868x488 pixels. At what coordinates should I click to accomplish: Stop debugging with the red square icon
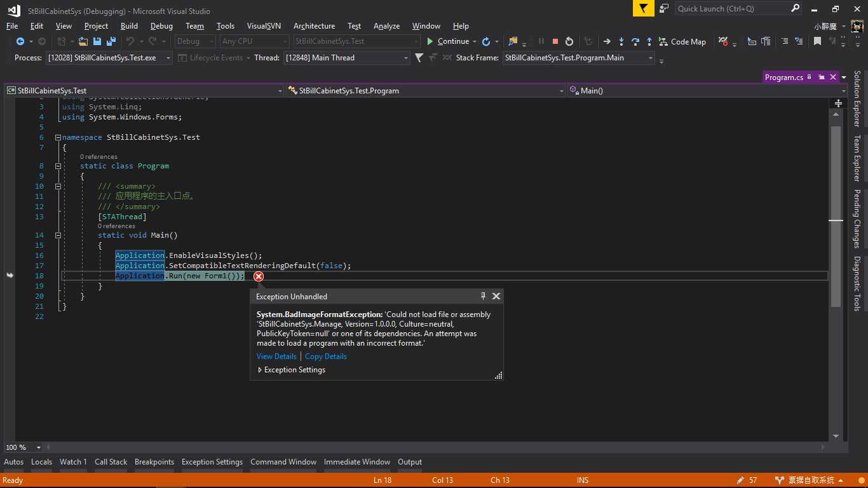tap(555, 41)
